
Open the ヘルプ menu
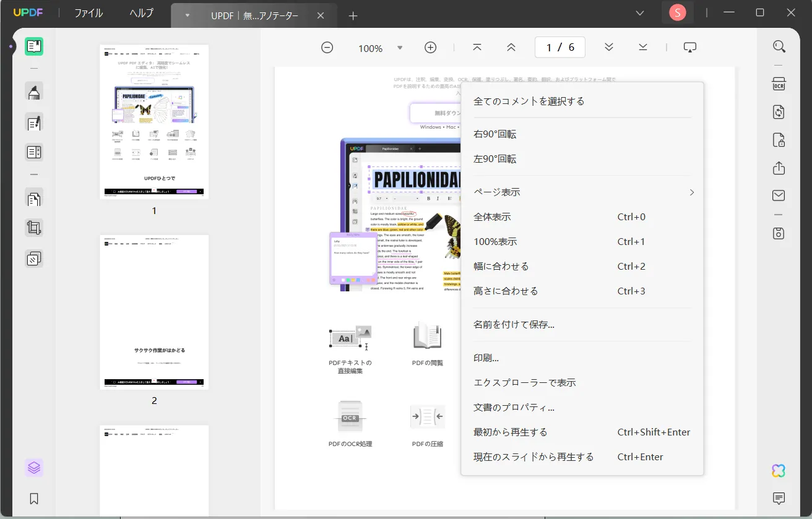142,13
